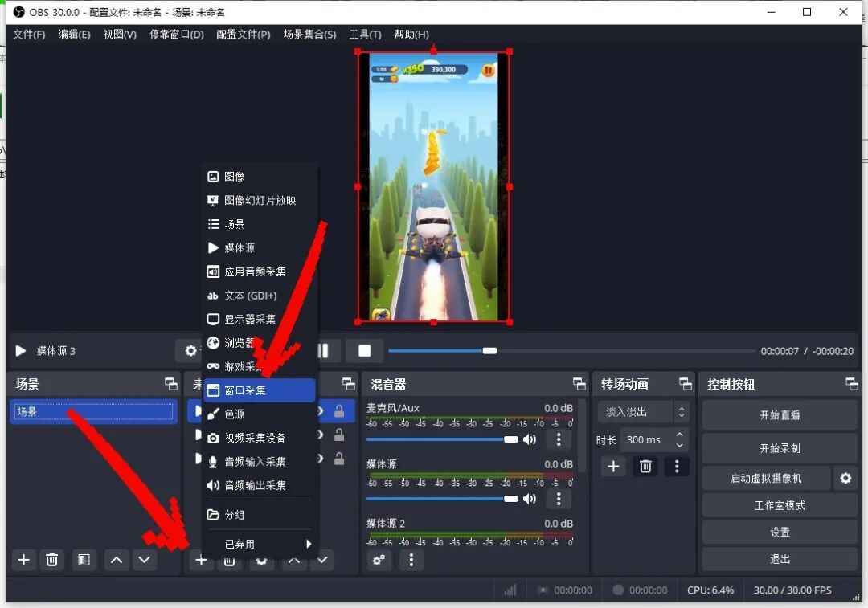Screen dimensions: 868x608
Task: Open the 场景集合(S) menu
Action: (x=310, y=35)
